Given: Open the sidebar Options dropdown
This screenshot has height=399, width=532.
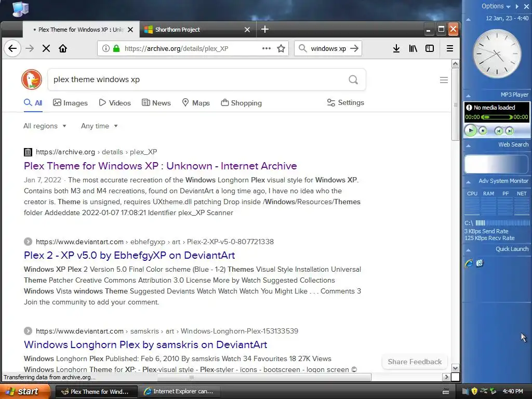Looking at the screenshot, I should coord(496,6).
